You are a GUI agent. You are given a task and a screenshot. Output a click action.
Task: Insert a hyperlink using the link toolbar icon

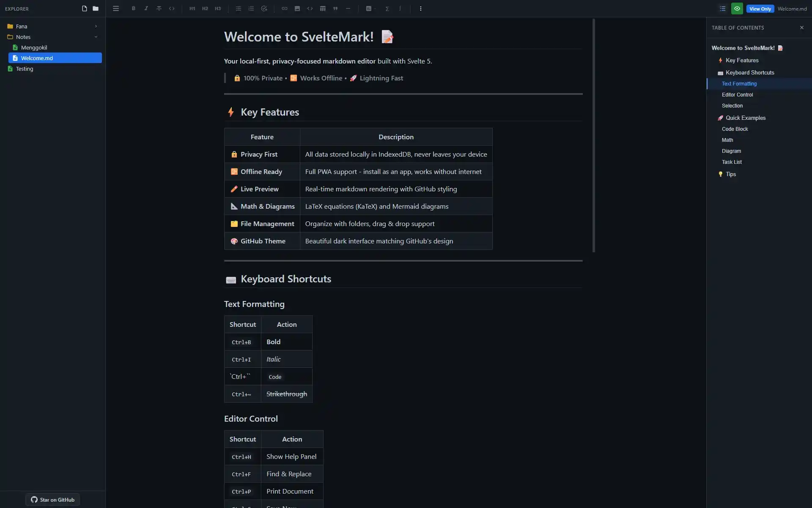click(285, 8)
